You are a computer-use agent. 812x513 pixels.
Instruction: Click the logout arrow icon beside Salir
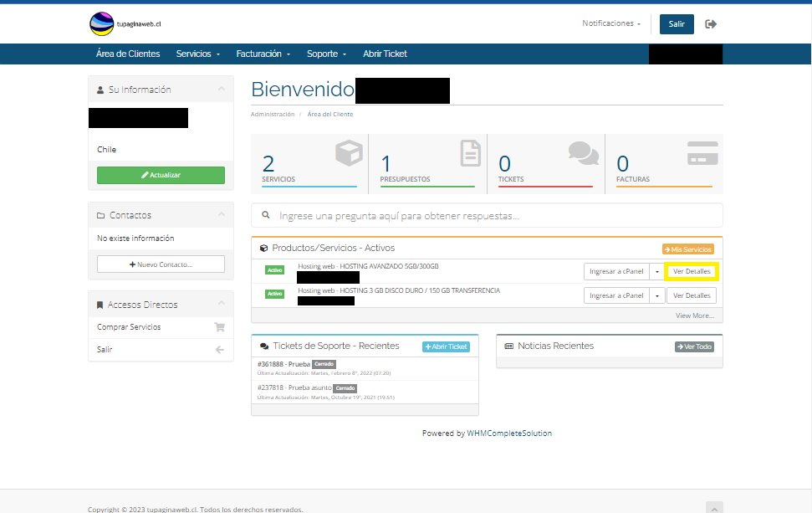711,24
